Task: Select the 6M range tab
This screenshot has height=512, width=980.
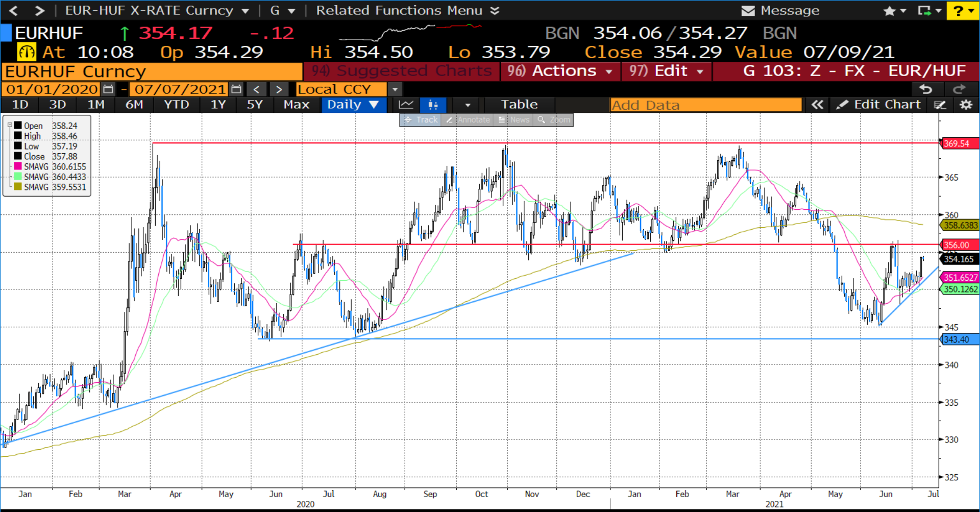Action: click(x=134, y=105)
